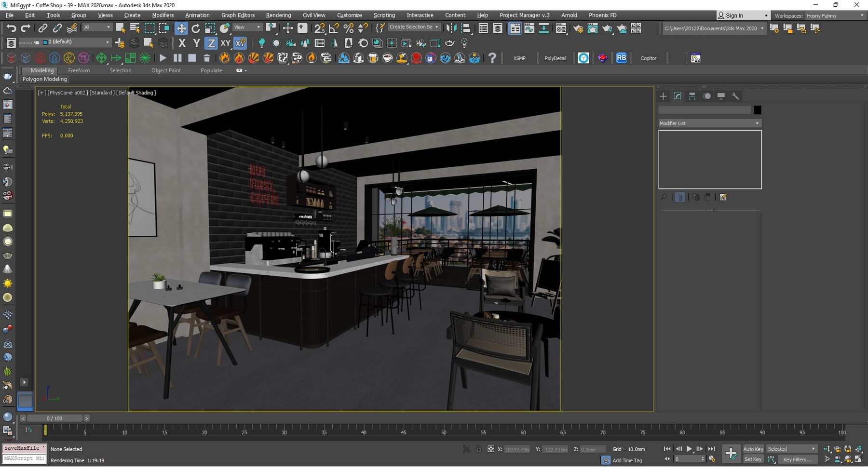The width and height of the screenshot is (868, 470).
Task: Enable Auto Key animation mode
Action: click(753, 449)
